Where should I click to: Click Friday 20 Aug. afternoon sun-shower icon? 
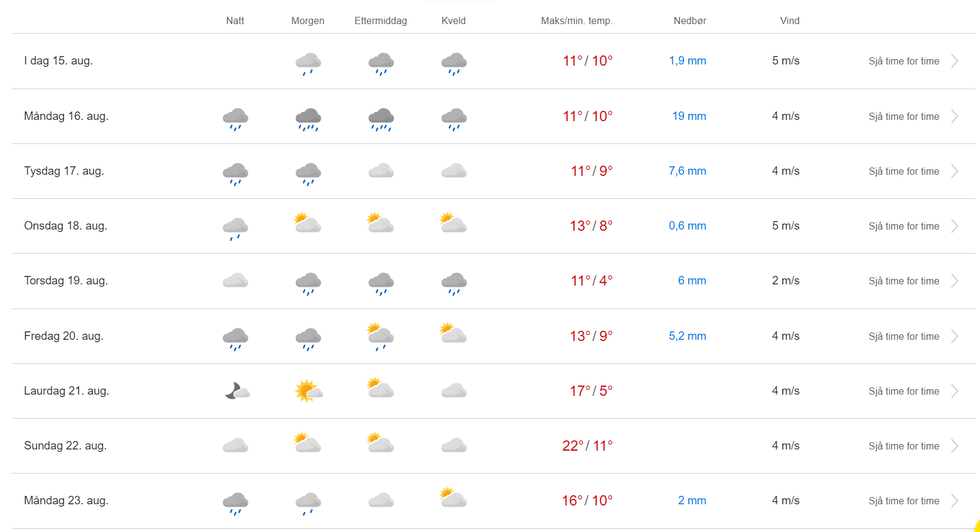[381, 336]
